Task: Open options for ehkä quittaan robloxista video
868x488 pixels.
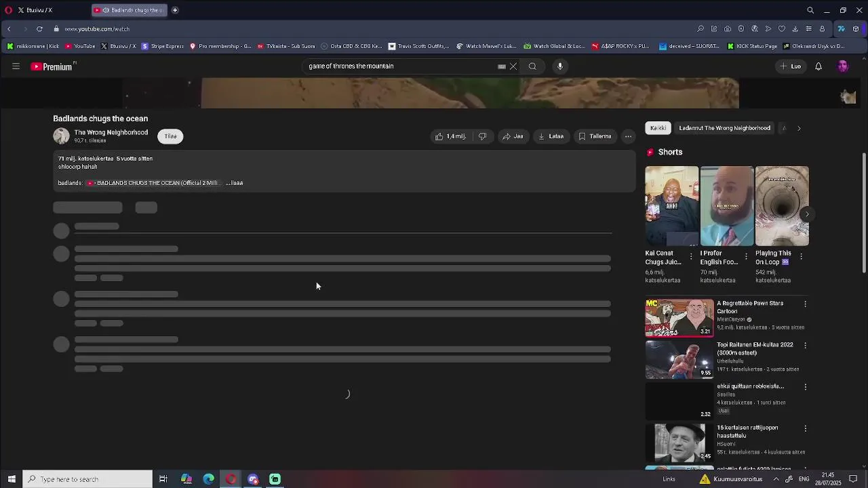Action: click(805, 387)
